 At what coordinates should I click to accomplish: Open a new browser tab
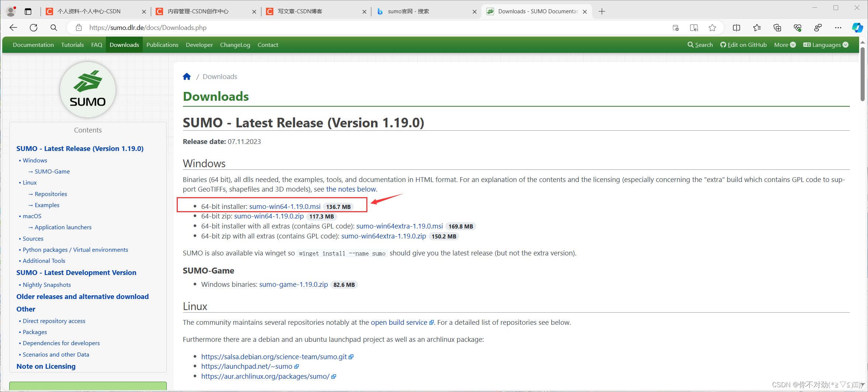pyautogui.click(x=602, y=11)
